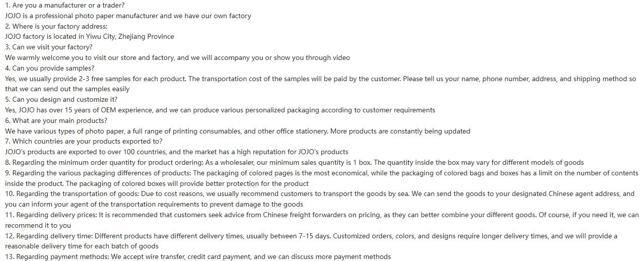Click the warm welcome factory visit answer
This screenshot has height=261, width=644.
click(x=177, y=57)
